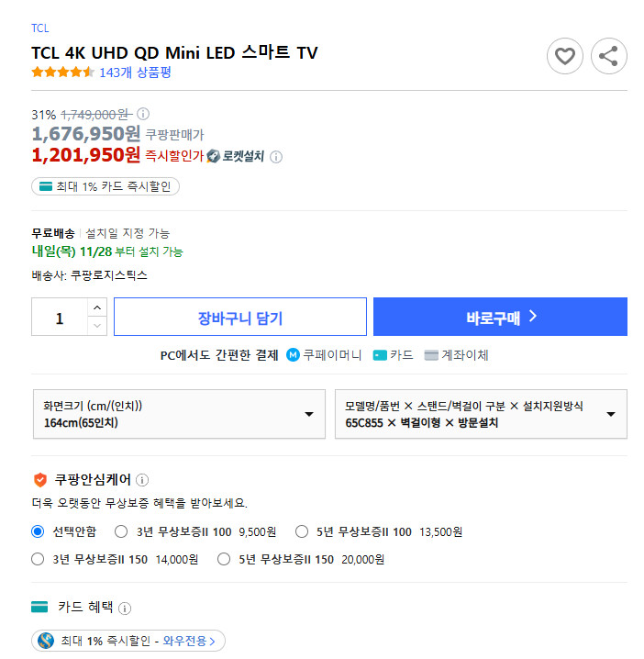Increase quantity with the up arrow

(x=97, y=307)
